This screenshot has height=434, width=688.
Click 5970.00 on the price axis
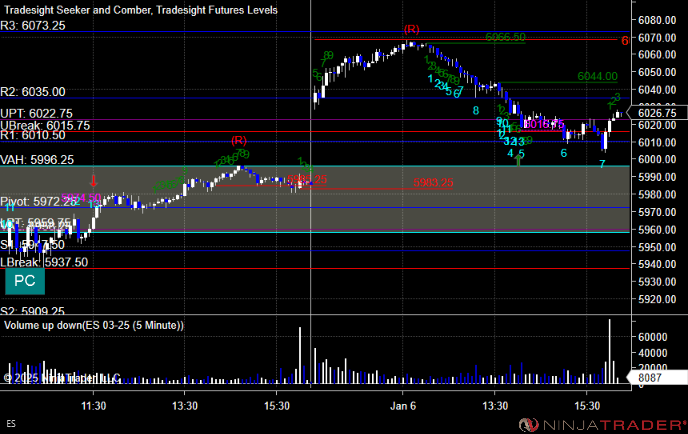click(x=657, y=212)
